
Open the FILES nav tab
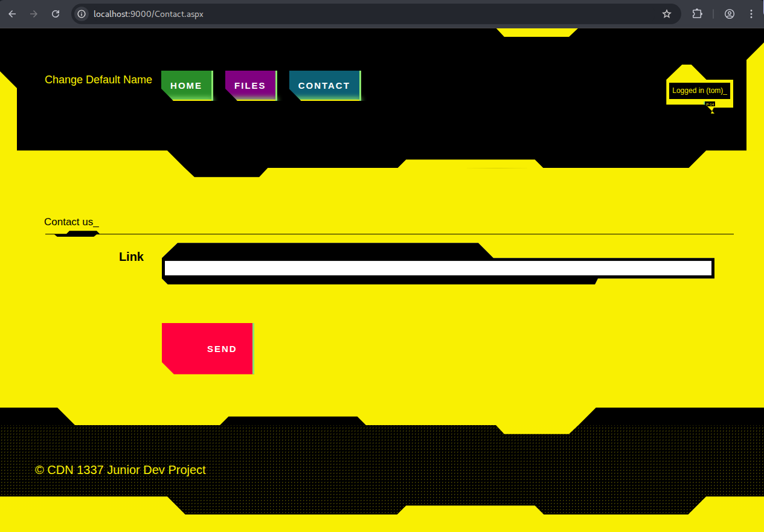[x=251, y=86]
